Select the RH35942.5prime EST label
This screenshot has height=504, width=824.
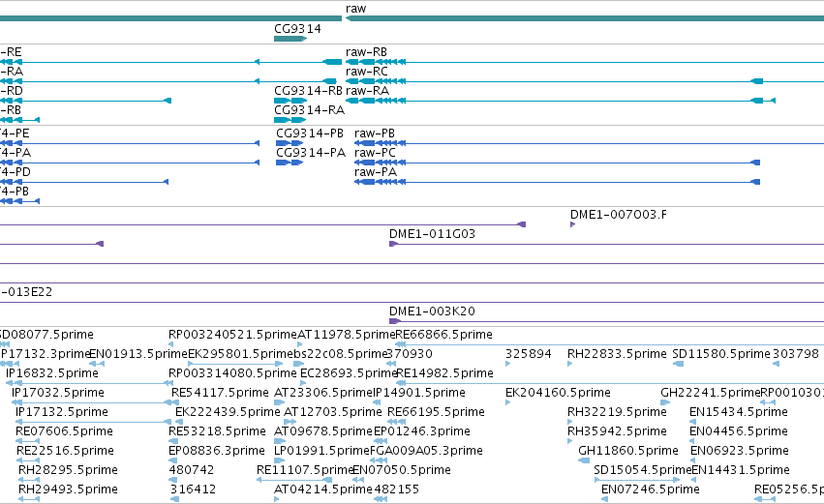pos(617,431)
